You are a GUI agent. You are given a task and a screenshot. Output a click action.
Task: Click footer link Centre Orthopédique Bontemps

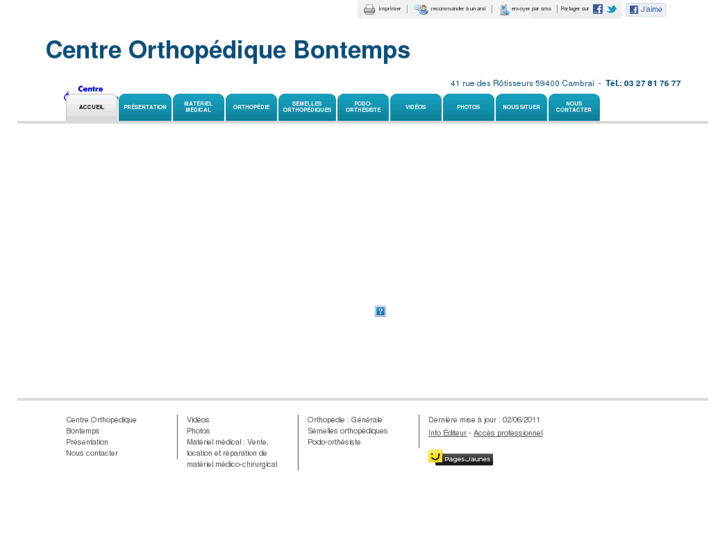click(101, 425)
